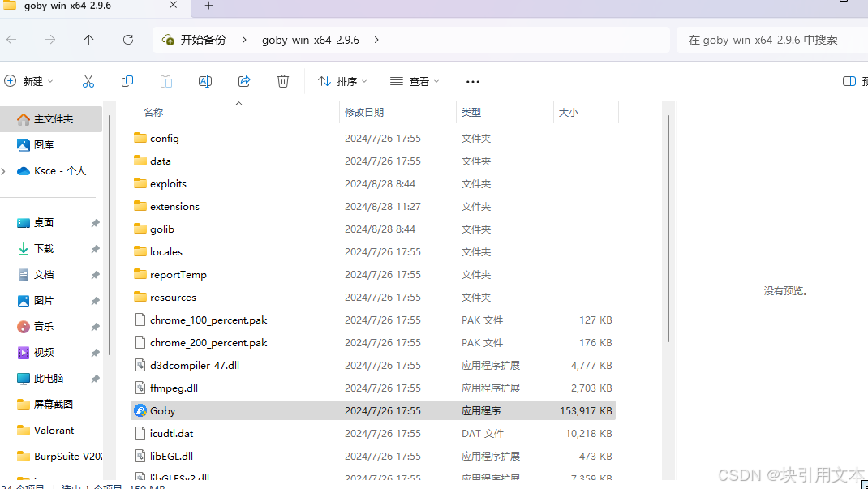Refresh the folder view
Viewport: 868px width, 489px height.
[x=128, y=40]
